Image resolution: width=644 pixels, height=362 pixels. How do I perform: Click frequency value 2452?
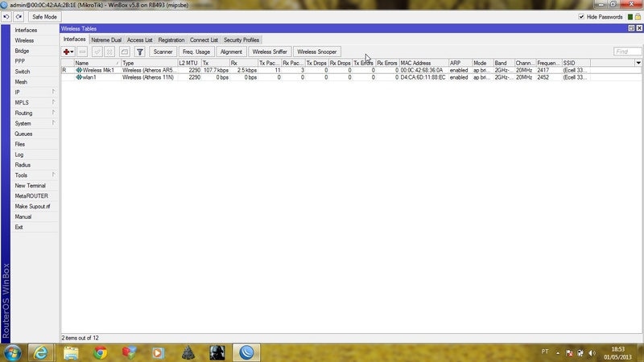click(543, 77)
